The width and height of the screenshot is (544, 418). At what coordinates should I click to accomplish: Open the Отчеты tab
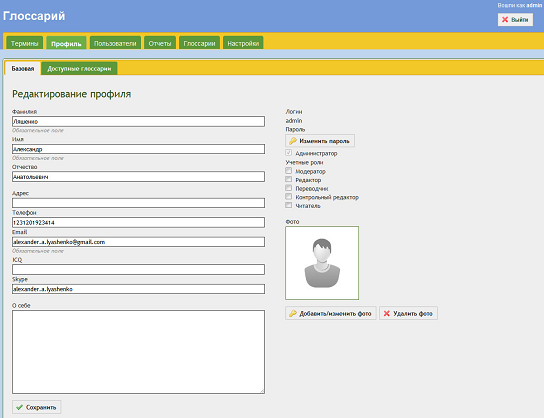tap(160, 43)
